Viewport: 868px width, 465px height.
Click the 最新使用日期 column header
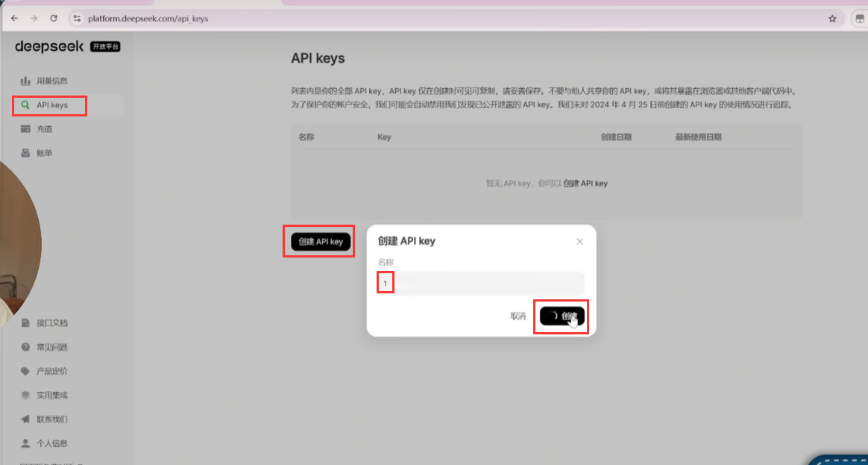698,137
